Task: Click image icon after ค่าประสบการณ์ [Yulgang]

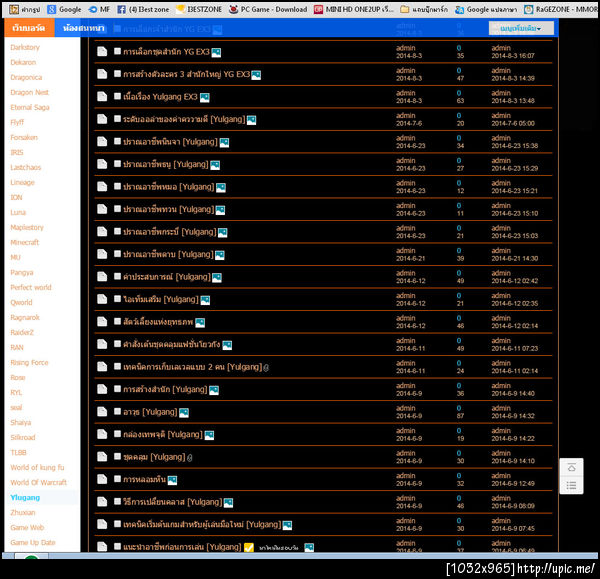Action: click(217, 278)
